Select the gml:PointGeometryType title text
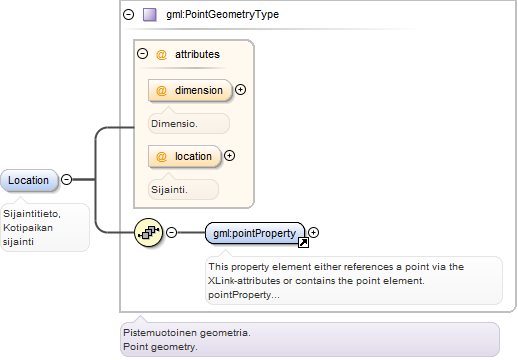 click(222, 14)
